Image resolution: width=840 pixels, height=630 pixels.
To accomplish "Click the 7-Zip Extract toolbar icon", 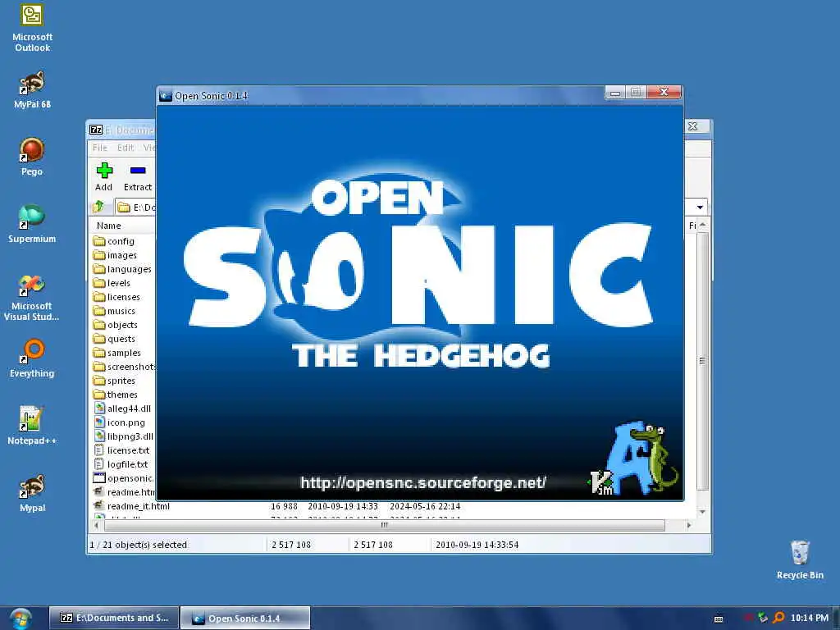I will point(138,177).
